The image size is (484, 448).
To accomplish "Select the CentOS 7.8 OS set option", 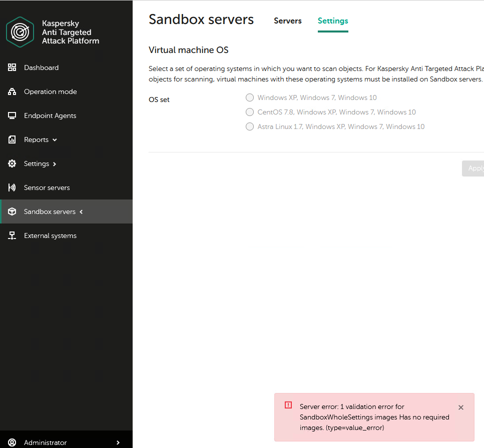I will coord(250,112).
